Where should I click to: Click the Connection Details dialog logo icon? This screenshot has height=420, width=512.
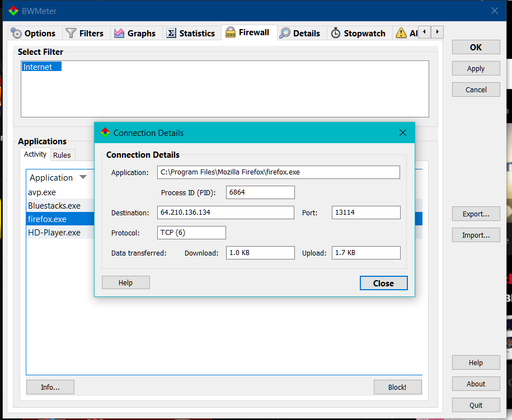click(x=105, y=133)
